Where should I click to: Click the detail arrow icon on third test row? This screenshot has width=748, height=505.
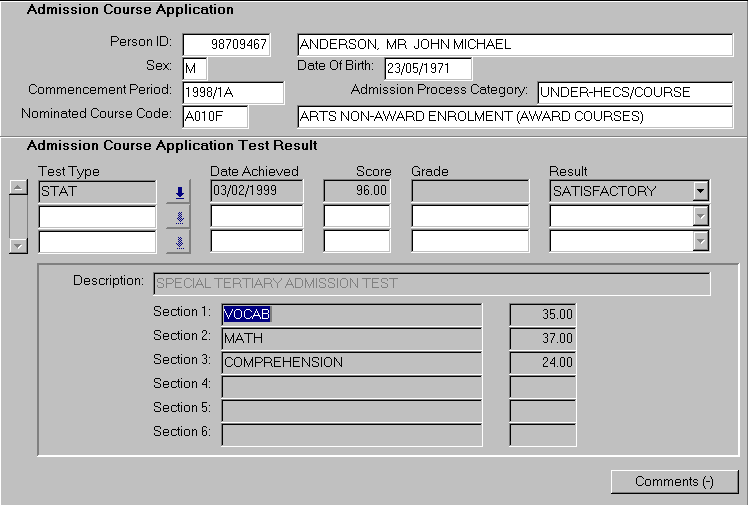(x=180, y=241)
